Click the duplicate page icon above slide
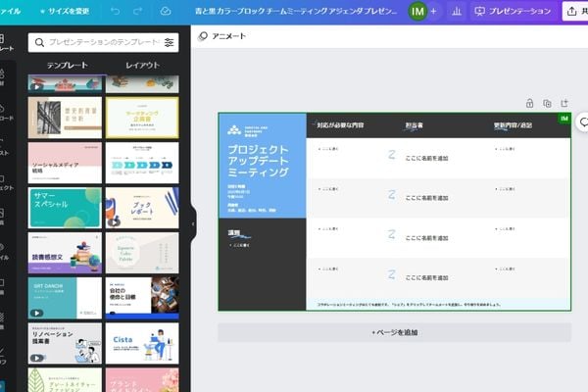 (x=547, y=103)
